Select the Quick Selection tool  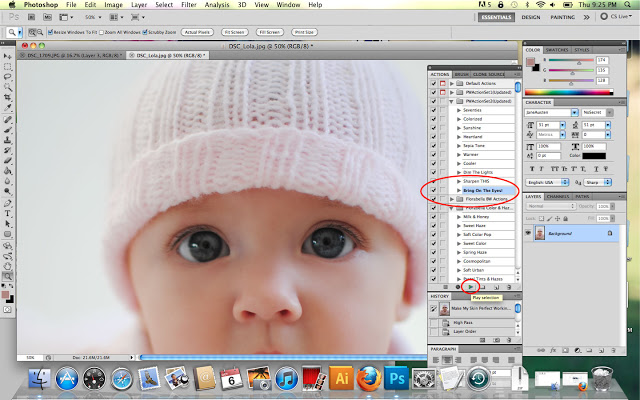(x=7, y=87)
